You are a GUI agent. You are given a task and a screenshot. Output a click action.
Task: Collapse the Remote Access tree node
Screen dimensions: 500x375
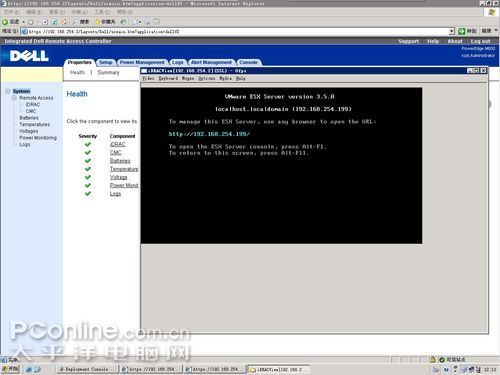click(x=14, y=98)
